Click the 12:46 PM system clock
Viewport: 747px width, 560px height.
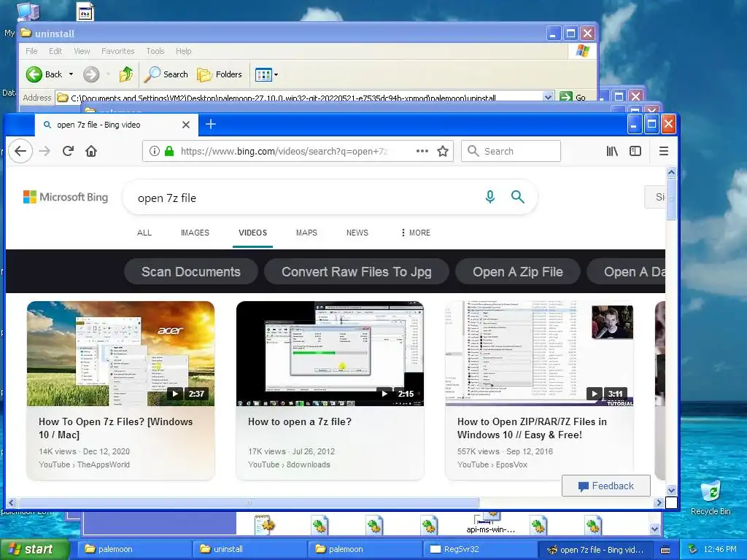[x=720, y=549]
